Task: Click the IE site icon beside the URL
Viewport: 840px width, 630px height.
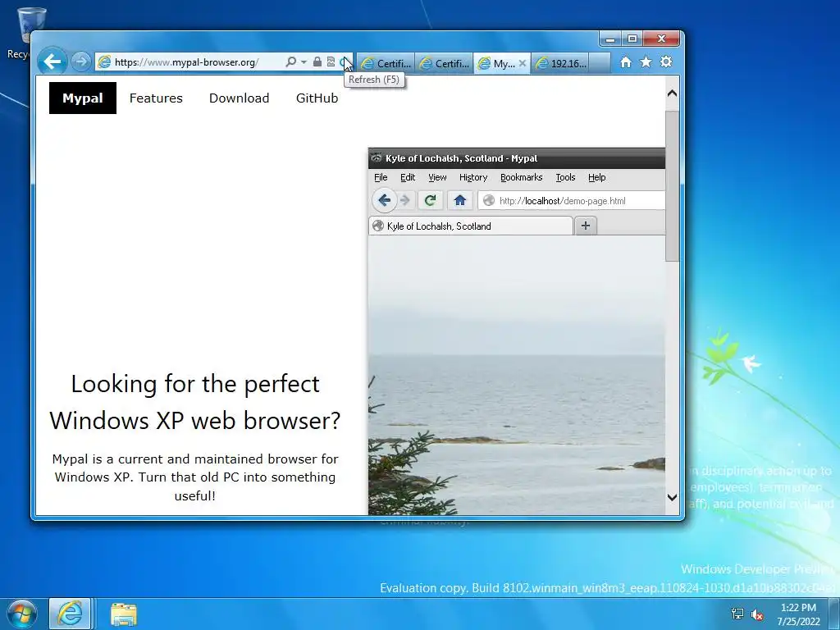Action: click(x=104, y=62)
